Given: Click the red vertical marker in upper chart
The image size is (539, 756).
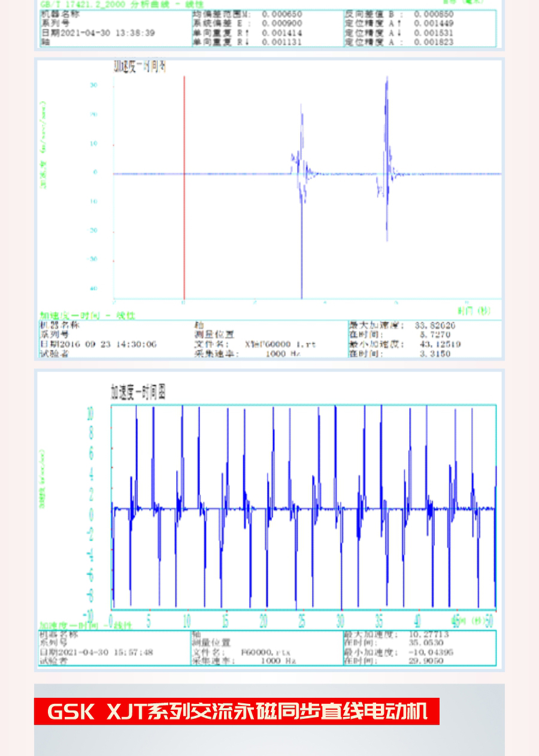Looking at the screenshot, I should pyautogui.click(x=184, y=186).
